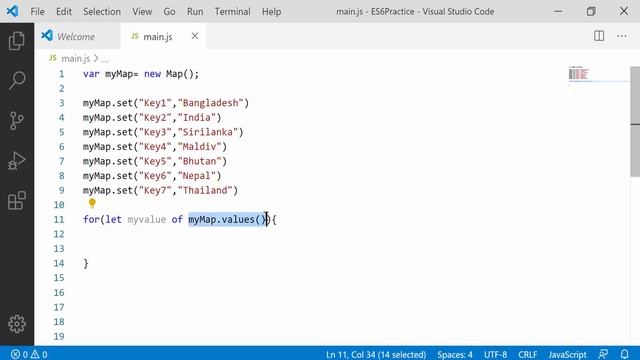Change file encoding UTF-8

495,354
